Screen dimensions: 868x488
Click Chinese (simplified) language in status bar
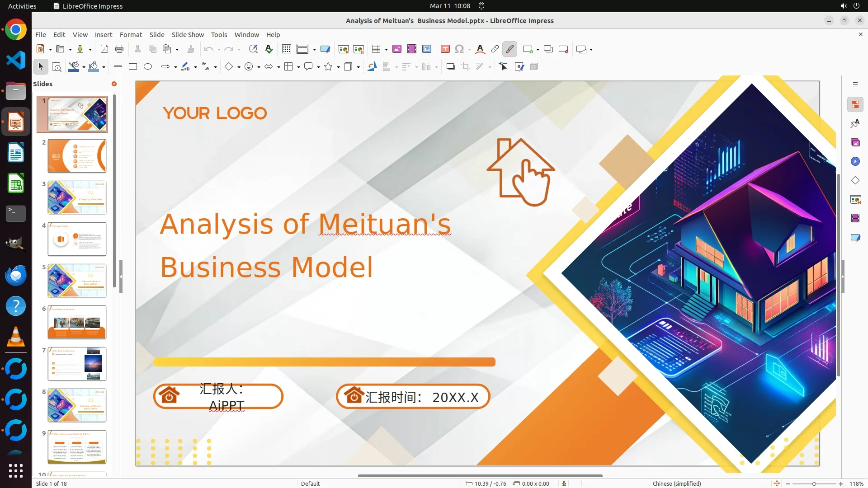(x=676, y=483)
